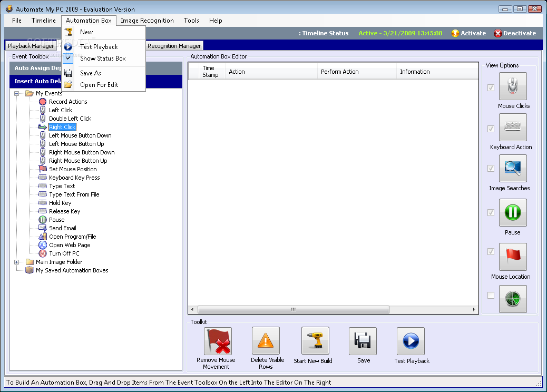
Task: Click the Activate lightning icon
Action: click(455, 33)
